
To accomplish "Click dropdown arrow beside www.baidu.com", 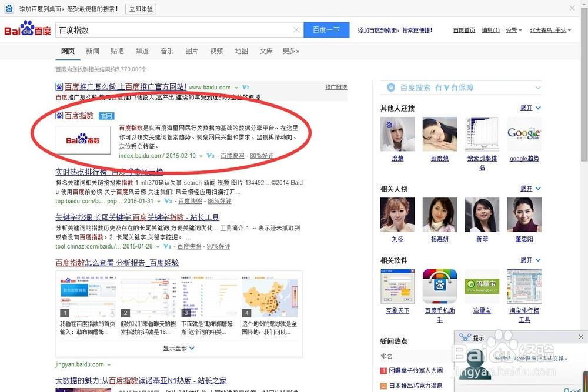I will pos(236,88).
